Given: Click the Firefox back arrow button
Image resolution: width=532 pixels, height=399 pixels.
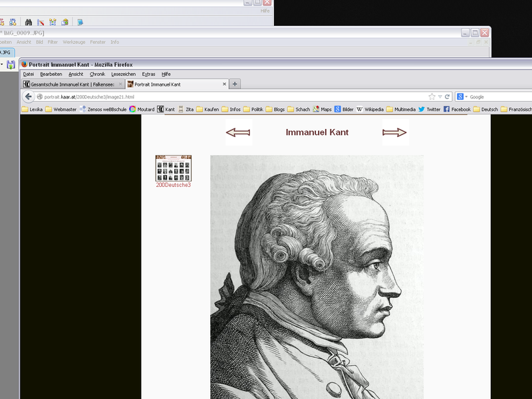Looking at the screenshot, I should tap(29, 96).
